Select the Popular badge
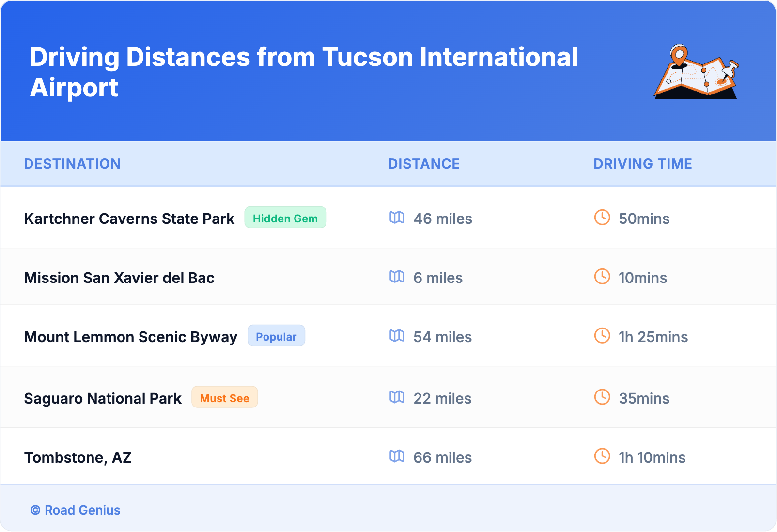This screenshot has height=532, width=777. [276, 336]
